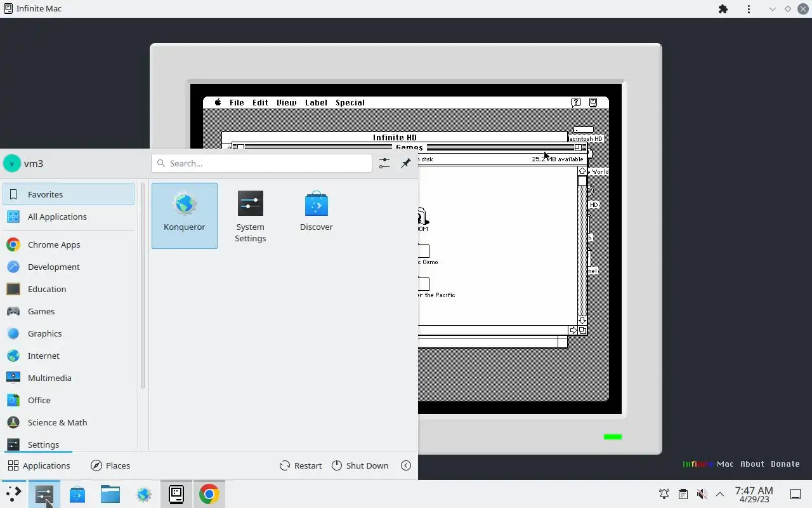Open Google Chrome from the taskbar

tap(209, 494)
